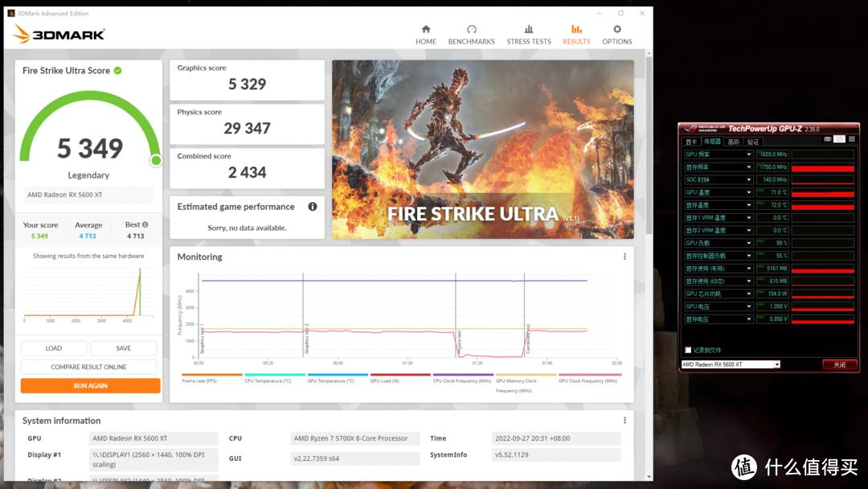Toggle the GPU Memory Clock Frequency legend swatch
868x489 pixels.
pos(526,375)
